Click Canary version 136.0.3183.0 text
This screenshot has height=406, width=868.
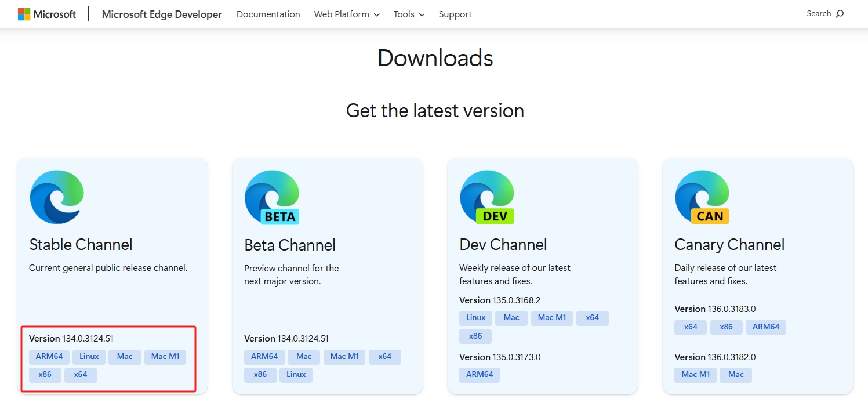[715, 309]
